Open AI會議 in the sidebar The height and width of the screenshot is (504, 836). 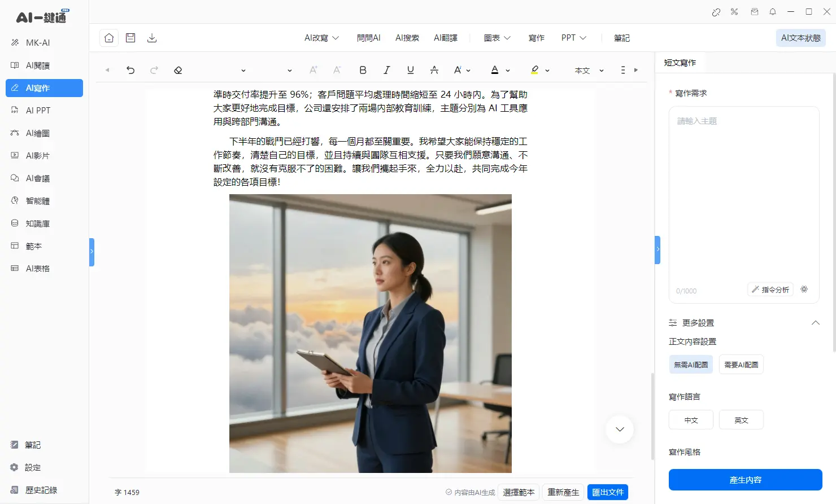[x=44, y=178]
